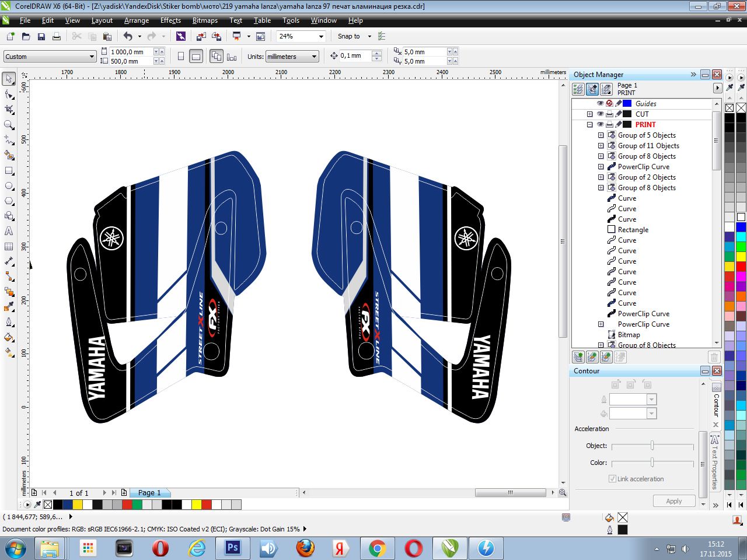Expand the CUT layer tree node

(x=590, y=114)
